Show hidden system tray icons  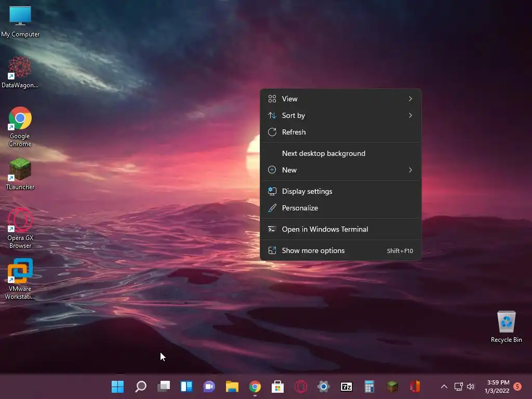(444, 387)
